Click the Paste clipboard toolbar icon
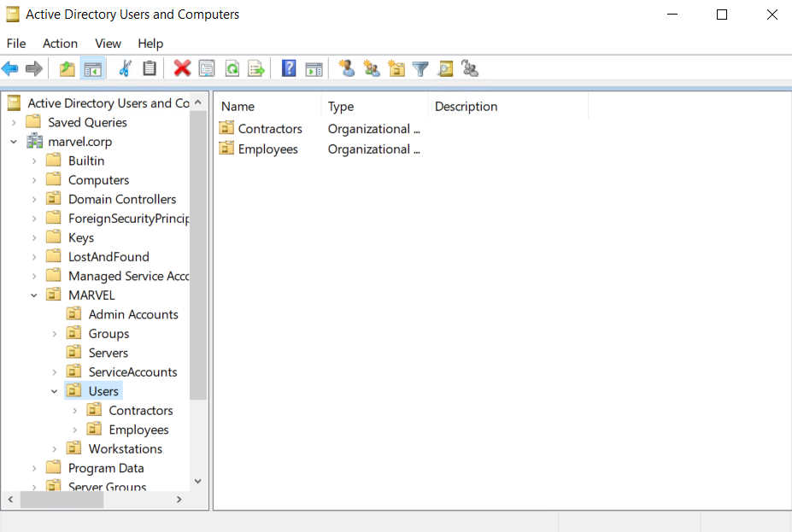Image resolution: width=792 pixels, height=532 pixels. 150,68
